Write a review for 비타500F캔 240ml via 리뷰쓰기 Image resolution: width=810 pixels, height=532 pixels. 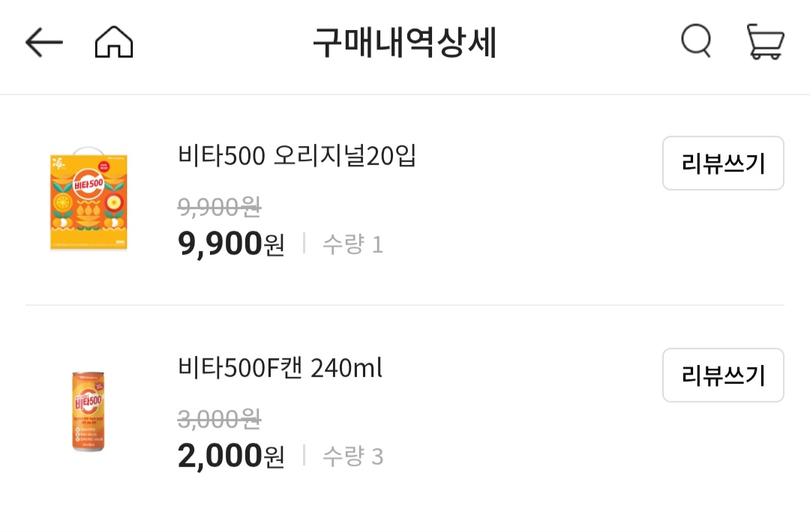pyautogui.click(x=722, y=375)
